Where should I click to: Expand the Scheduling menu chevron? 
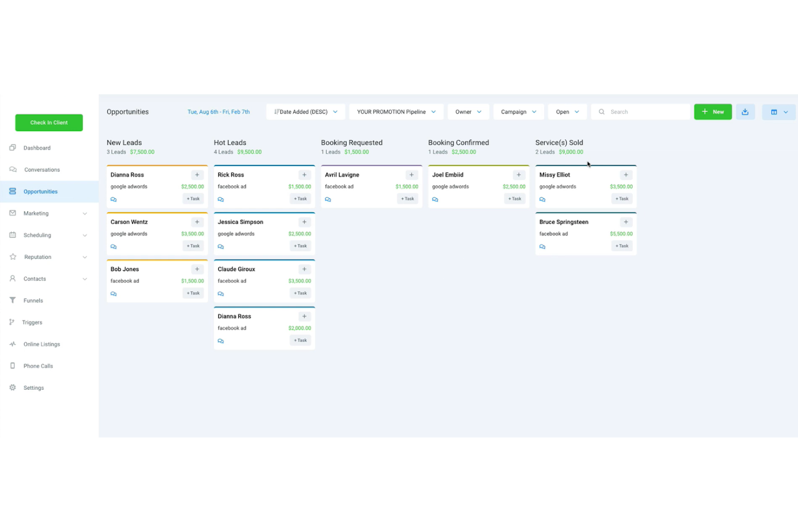(85, 235)
